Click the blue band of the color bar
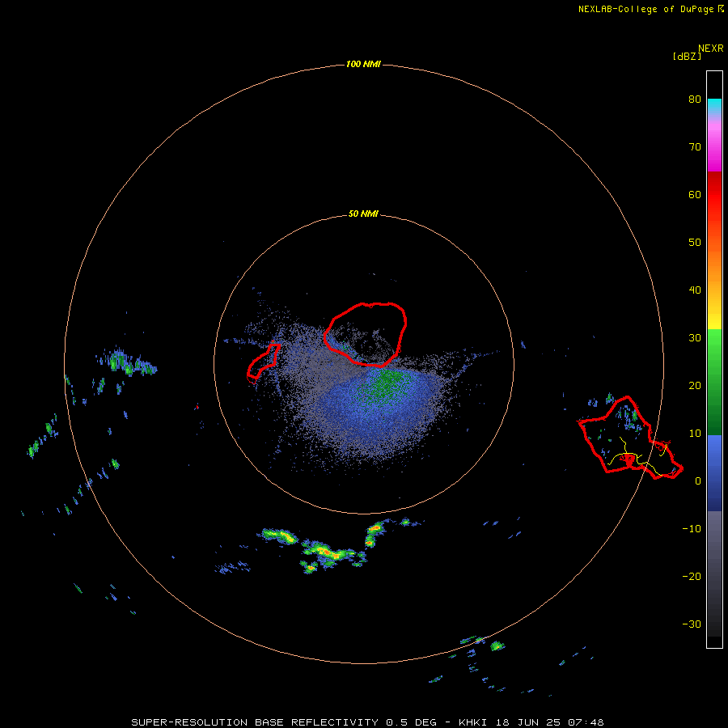The width and height of the screenshot is (728, 728). click(x=714, y=472)
